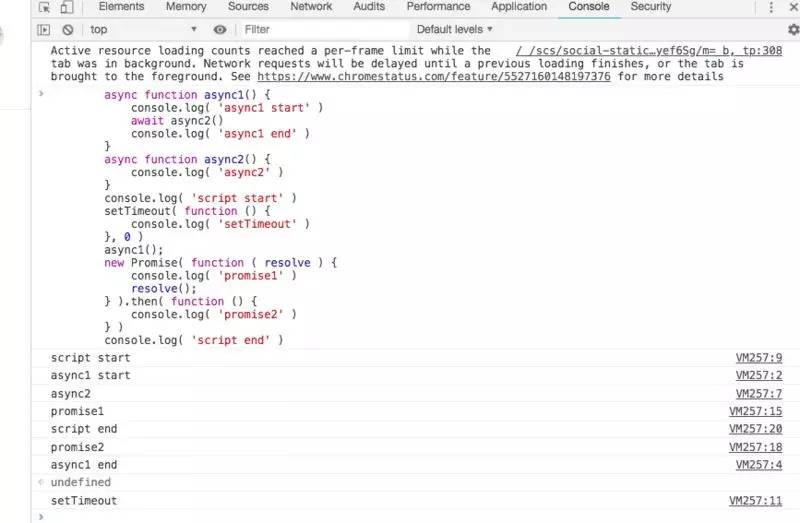Screen dimensions: 800x523
Task: Expand the entered code input arrow
Action: point(41,94)
